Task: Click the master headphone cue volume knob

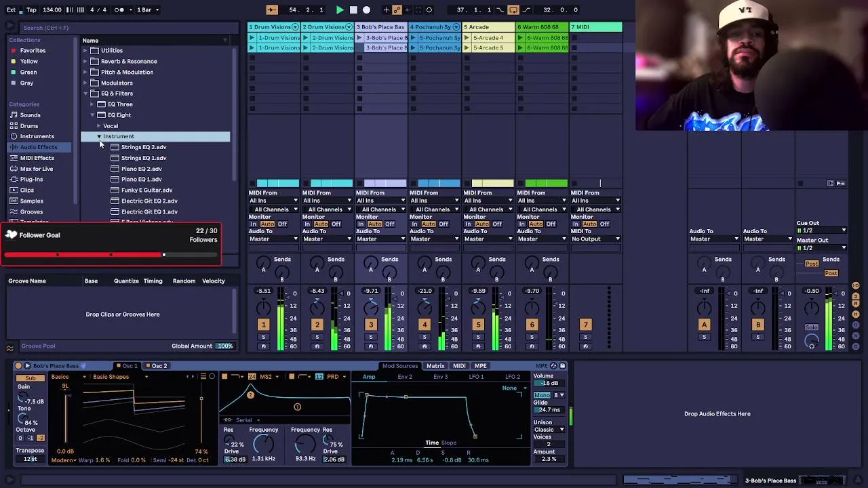Action: tap(812, 342)
